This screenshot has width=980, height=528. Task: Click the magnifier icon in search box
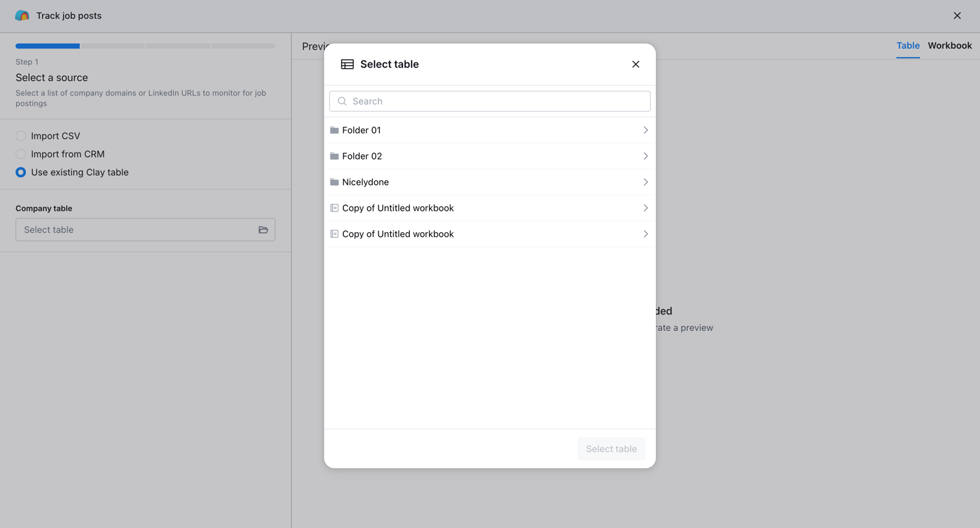pyautogui.click(x=342, y=101)
